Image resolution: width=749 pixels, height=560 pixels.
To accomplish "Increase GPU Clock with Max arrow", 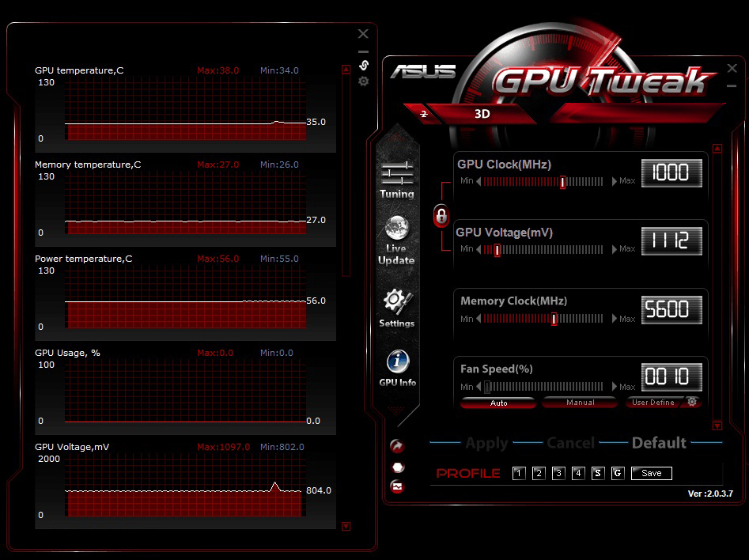I will [615, 181].
